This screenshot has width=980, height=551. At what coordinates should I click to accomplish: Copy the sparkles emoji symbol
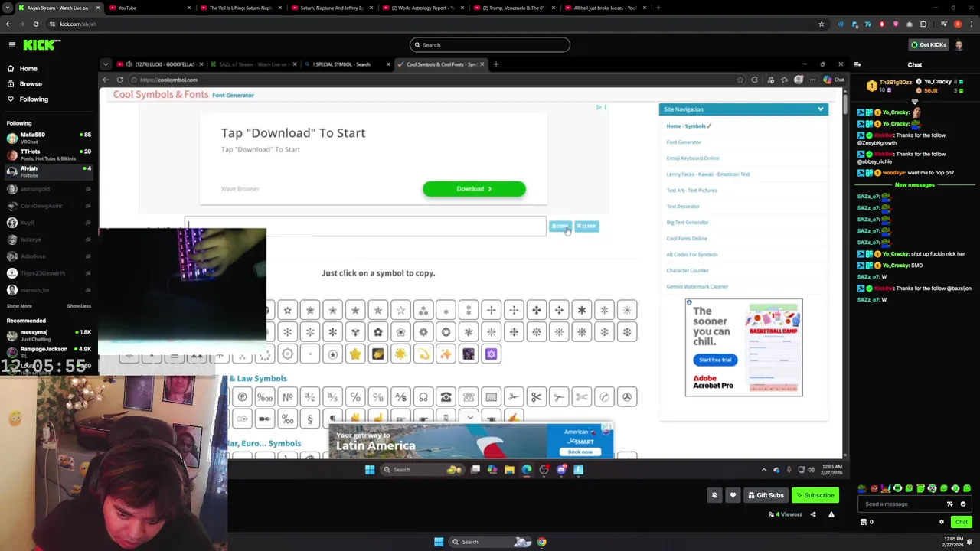click(446, 354)
